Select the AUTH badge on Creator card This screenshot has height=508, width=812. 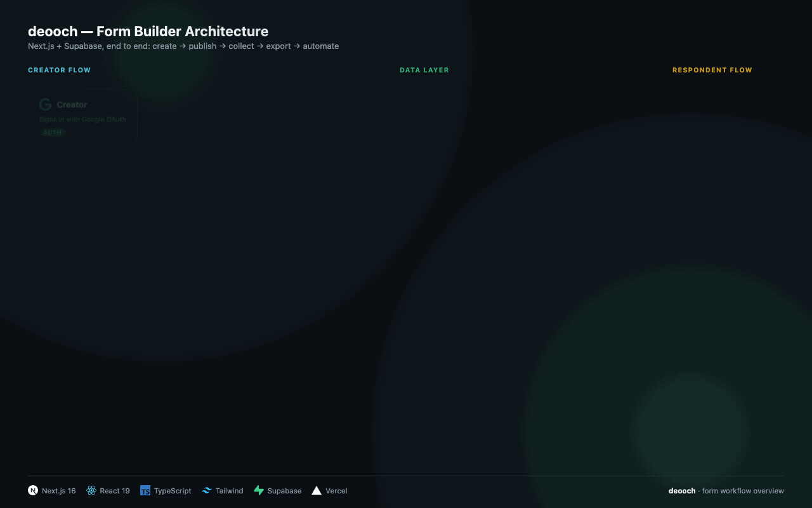(53, 133)
